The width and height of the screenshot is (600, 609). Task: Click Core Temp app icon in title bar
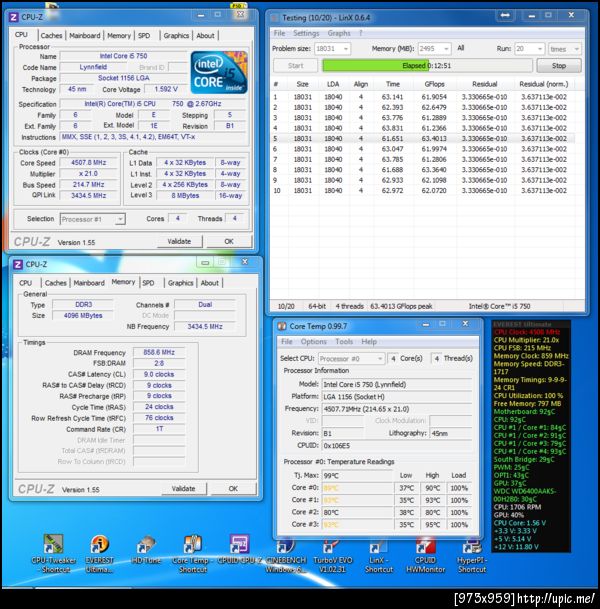(282, 326)
